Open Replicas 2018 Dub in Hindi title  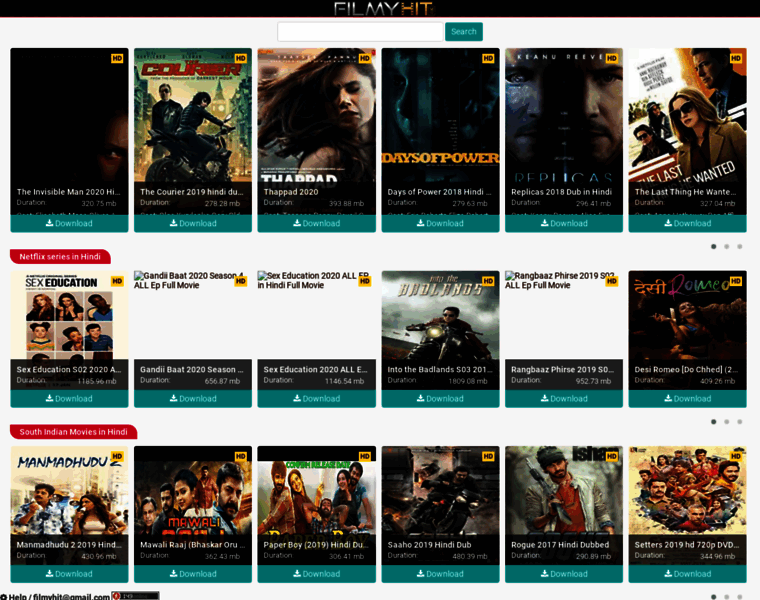pos(561,192)
